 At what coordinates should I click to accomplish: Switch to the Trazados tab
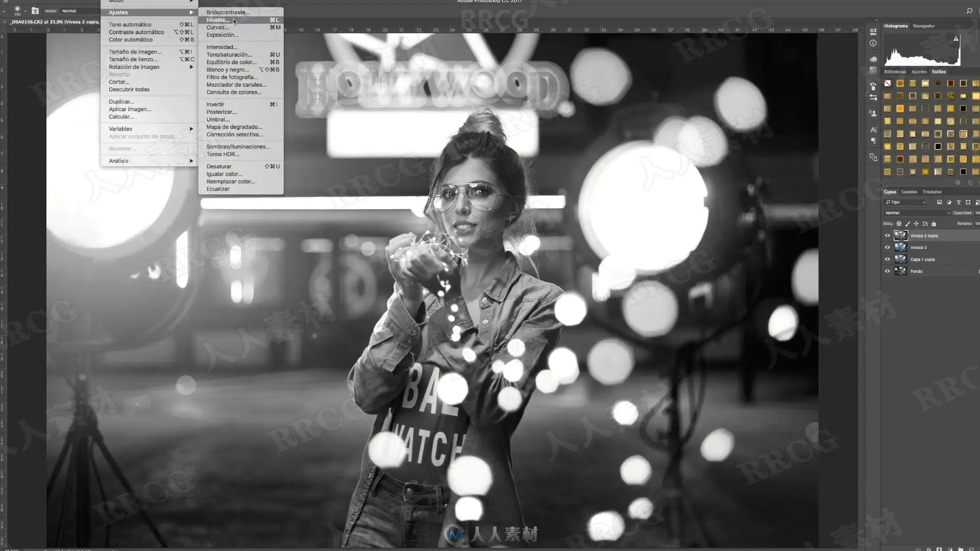point(932,192)
